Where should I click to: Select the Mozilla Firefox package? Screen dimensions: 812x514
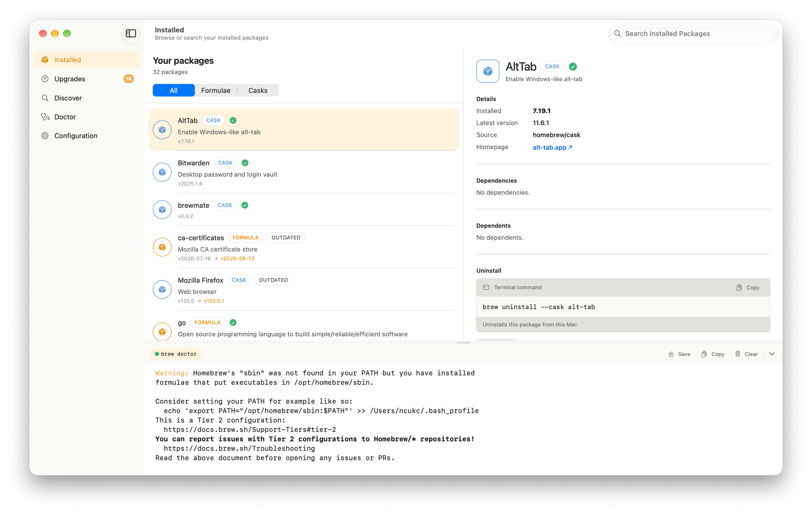tap(304, 290)
